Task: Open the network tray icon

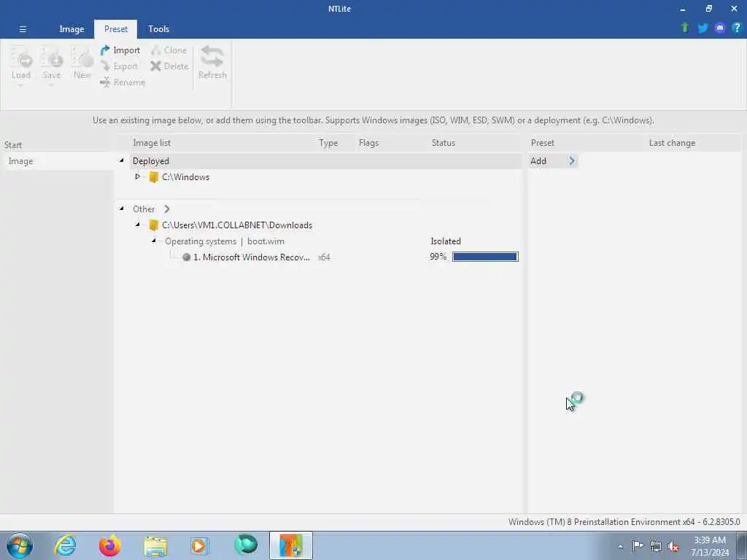Action: 656,546
